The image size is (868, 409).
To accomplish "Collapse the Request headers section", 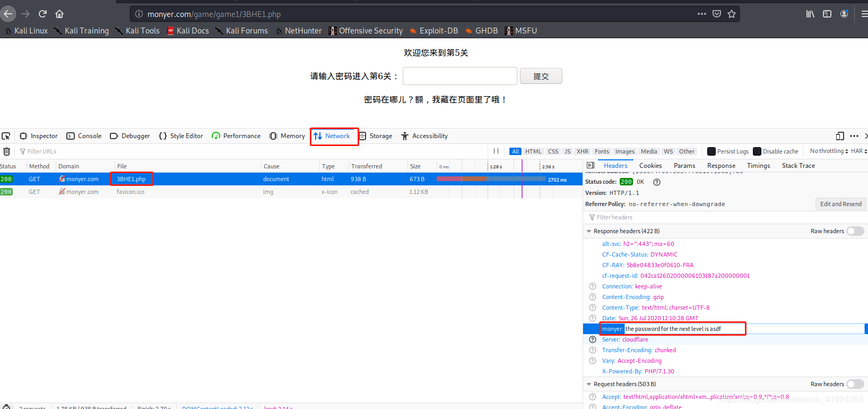I will tap(589, 384).
